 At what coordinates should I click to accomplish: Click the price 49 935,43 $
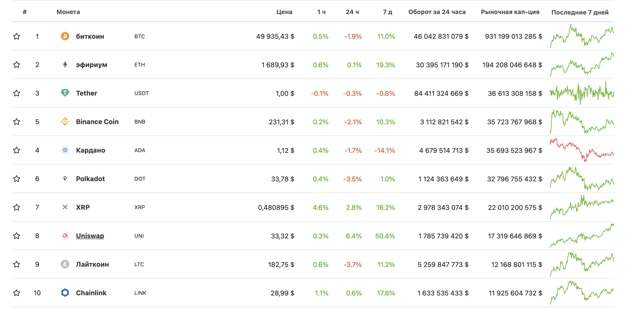pos(275,37)
